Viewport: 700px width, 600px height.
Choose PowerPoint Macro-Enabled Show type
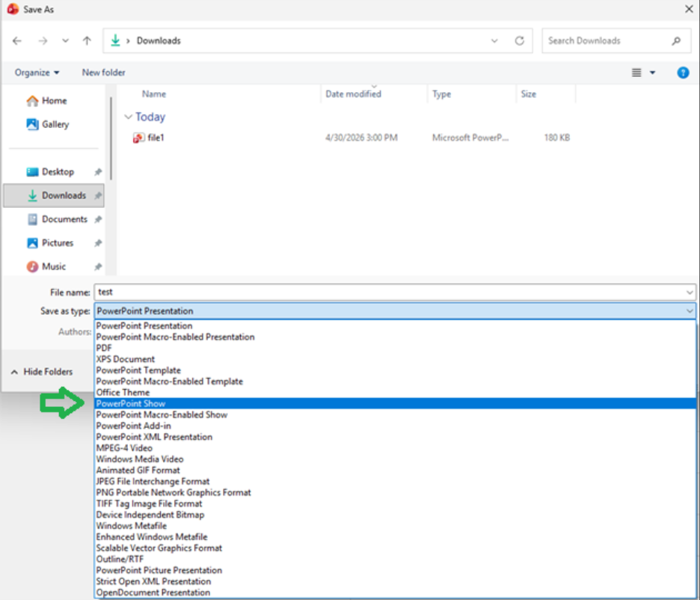click(395, 414)
